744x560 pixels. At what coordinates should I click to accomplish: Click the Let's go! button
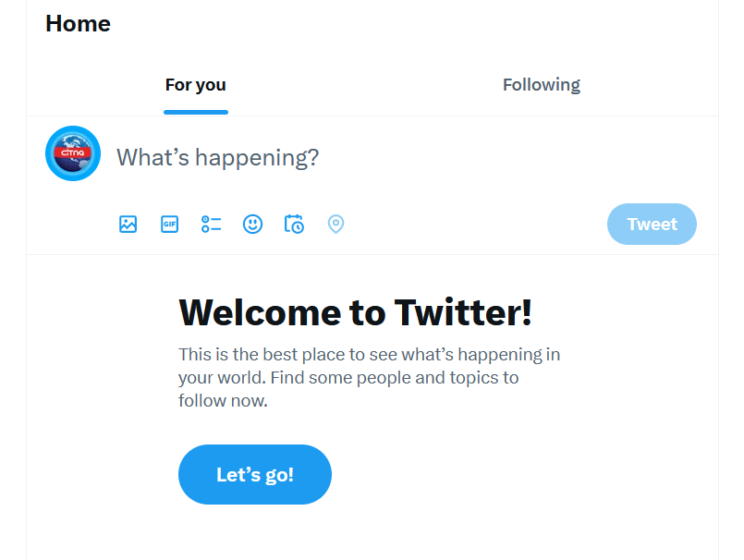(x=254, y=475)
